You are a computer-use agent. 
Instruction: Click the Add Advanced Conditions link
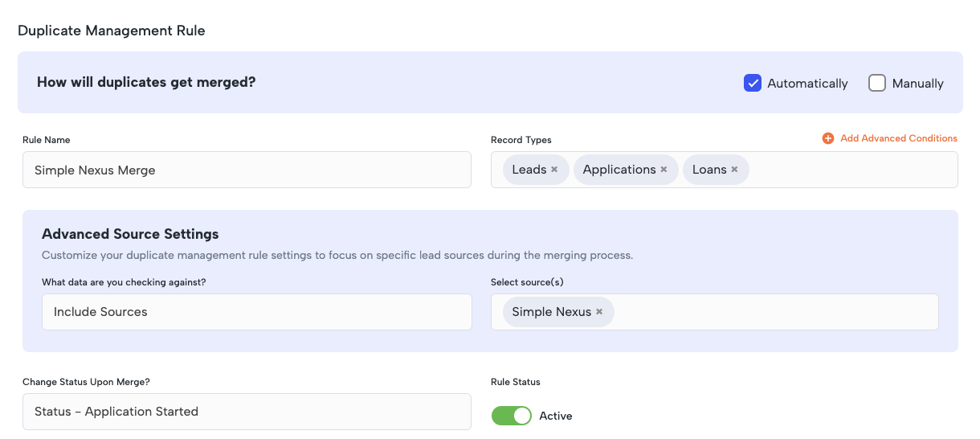pyautogui.click(x=899, y=138)
